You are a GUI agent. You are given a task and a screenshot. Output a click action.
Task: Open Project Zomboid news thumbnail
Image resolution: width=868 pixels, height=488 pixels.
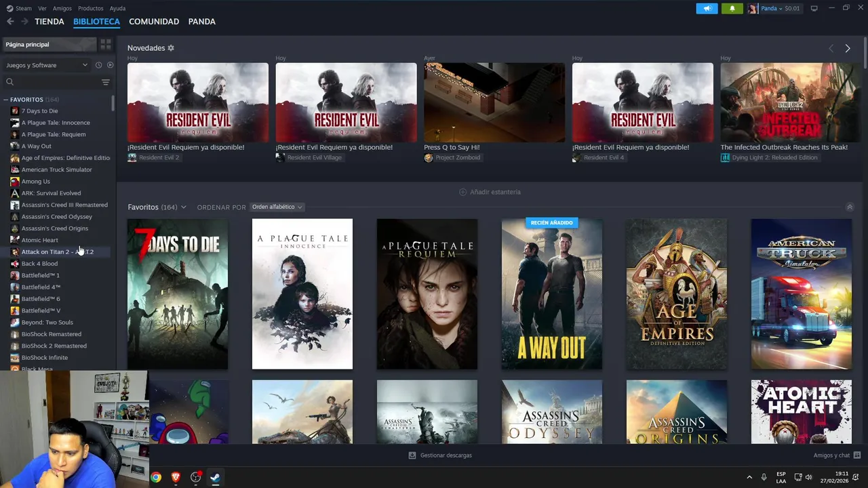tap(494, 102)
